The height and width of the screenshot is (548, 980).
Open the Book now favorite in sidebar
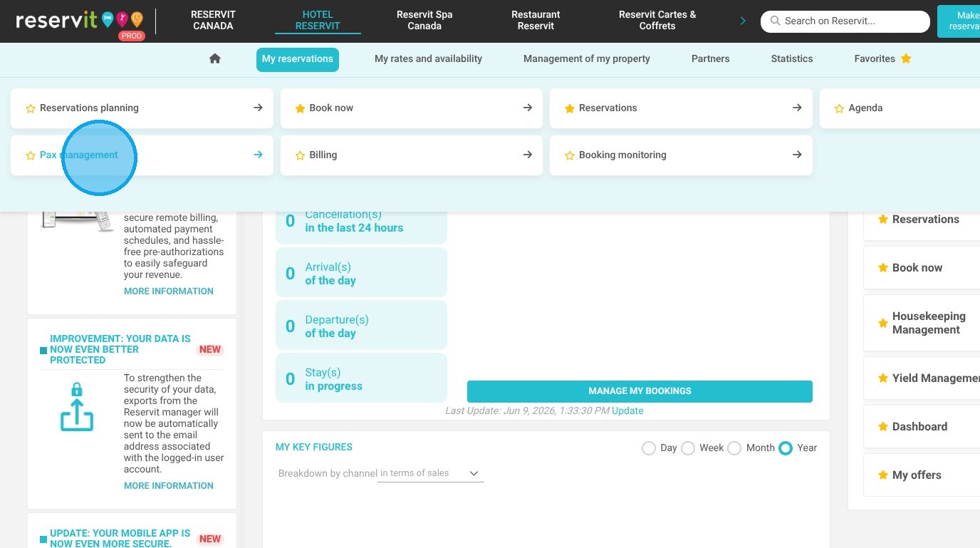point(922,268)
